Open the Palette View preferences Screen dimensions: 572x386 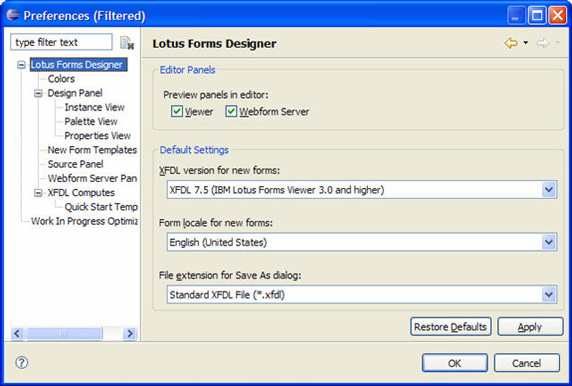(91, 121)
